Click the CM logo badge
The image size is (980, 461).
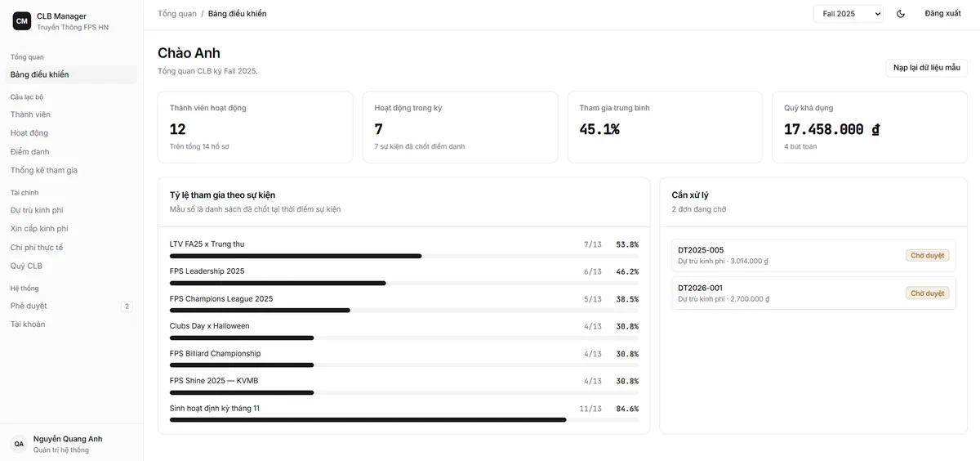[x=22, y=21]
